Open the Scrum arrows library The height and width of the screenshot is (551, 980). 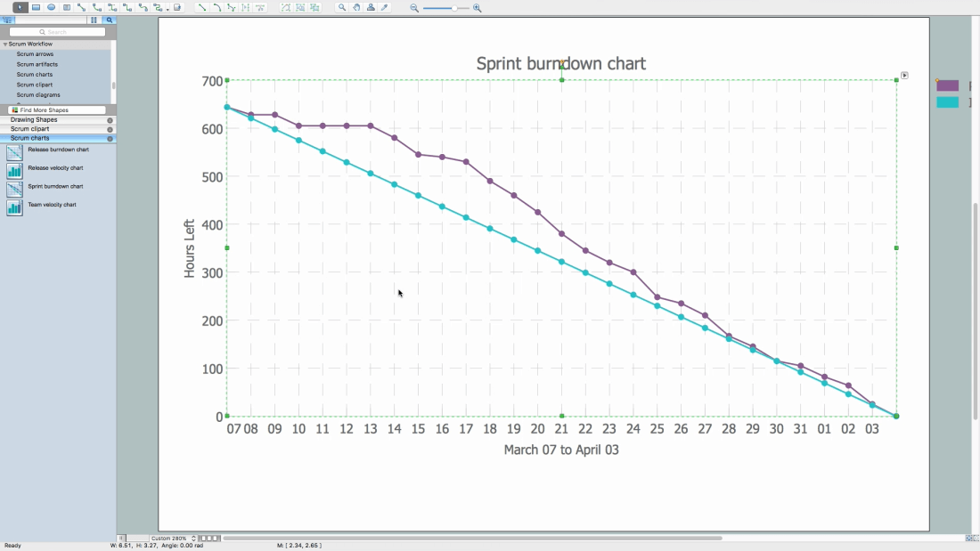click(35, 54)
